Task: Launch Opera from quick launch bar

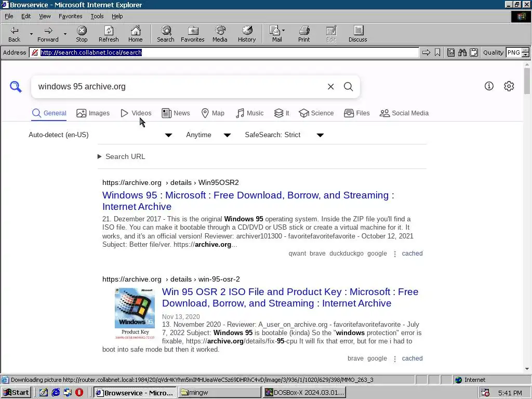Action: (x=79, y=393)
